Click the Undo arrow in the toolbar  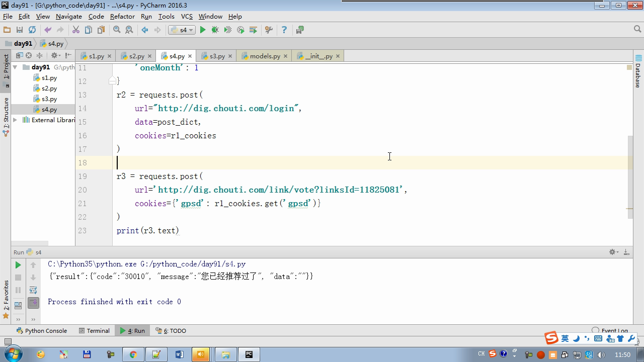pyautogui.click(x=48, y=30)
